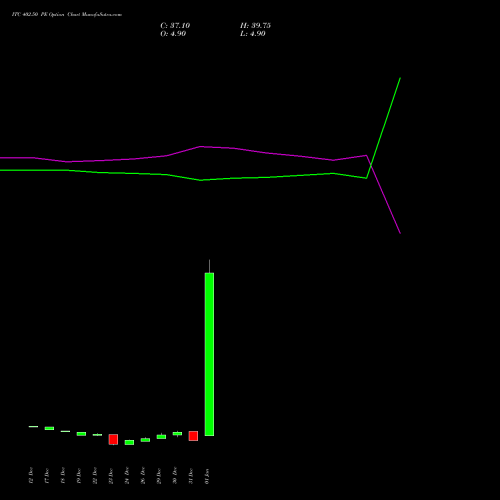The width and height of the screenshot is (500, 500).
Task: Click the purple indicator line peak
Action: tap(201, 146)
